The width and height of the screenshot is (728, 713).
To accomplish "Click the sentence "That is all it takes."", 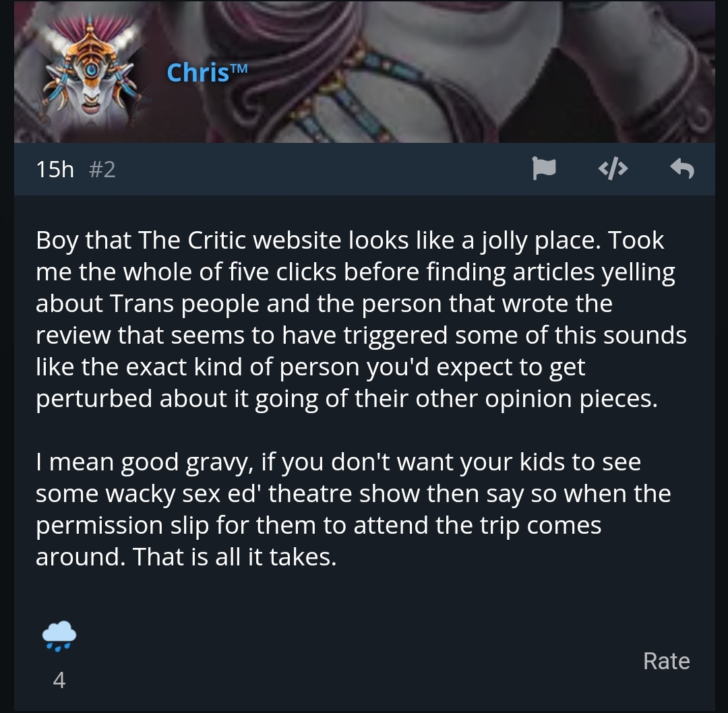I will click(235, 557).
